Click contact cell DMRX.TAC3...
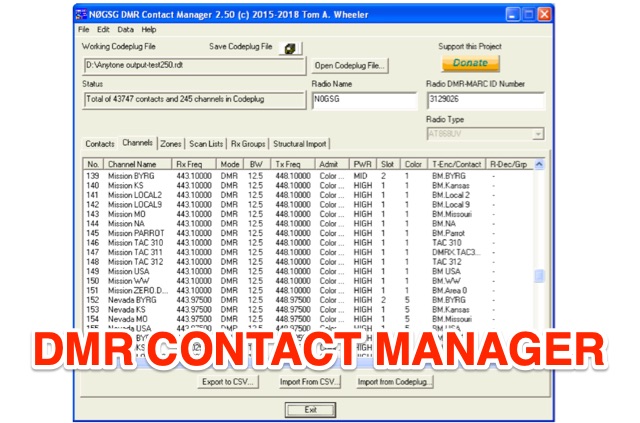 456,252
